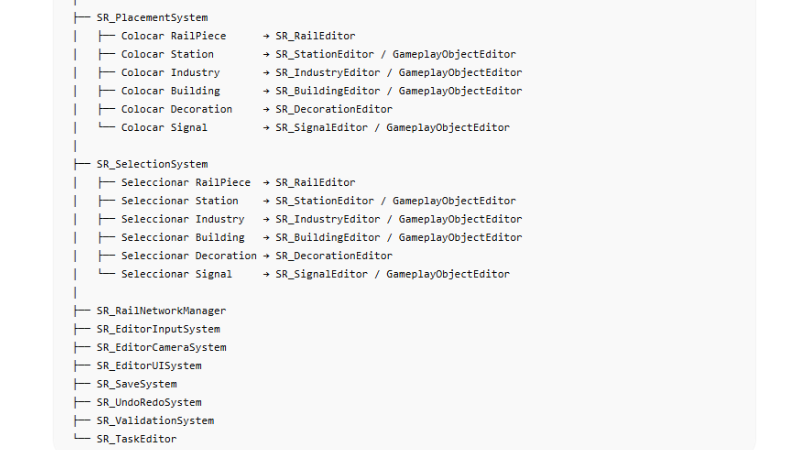Click the Seleccionar RailPiece entry
Screen dimensions: 800x450
[186, 183]
